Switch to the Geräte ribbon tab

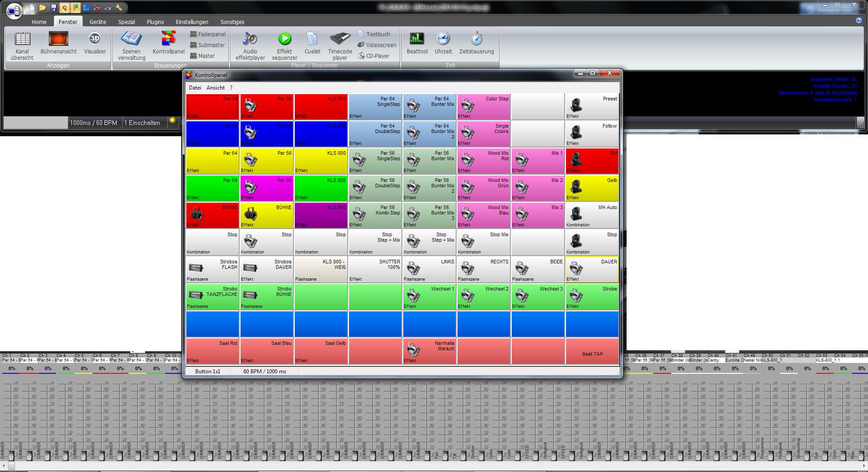pos(98,22)
